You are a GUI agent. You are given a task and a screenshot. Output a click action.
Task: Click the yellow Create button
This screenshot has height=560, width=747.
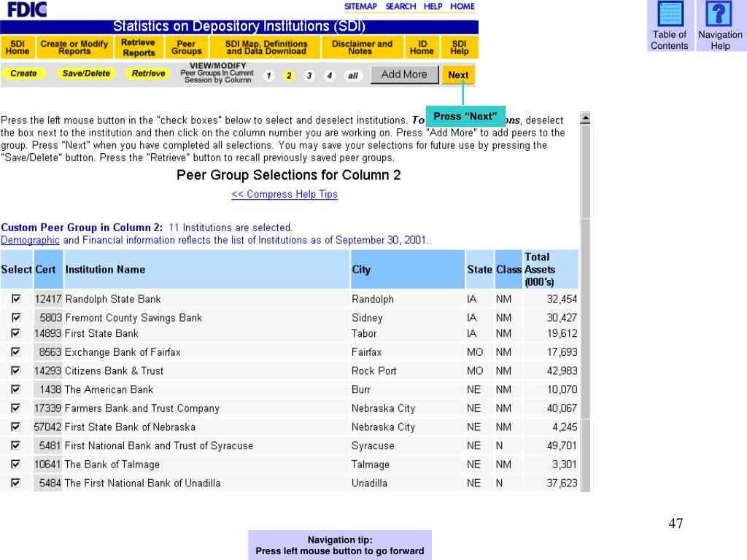pyautogui.click(x=24, y=74)
